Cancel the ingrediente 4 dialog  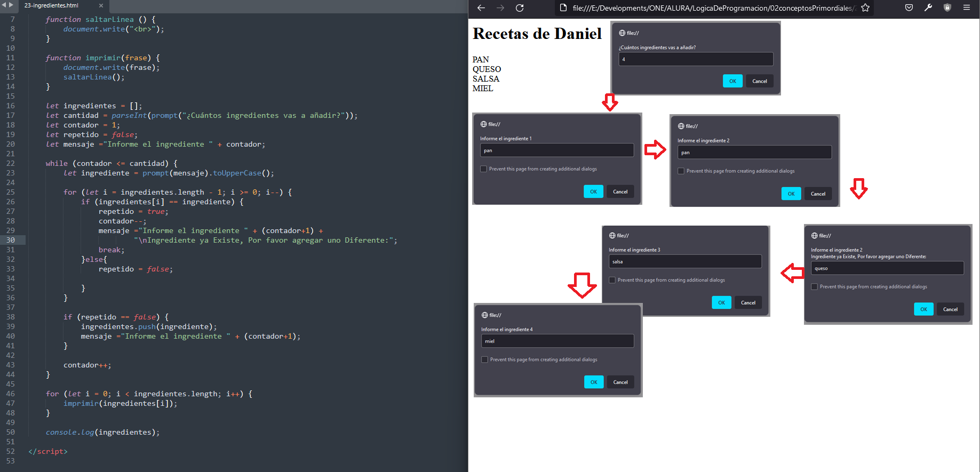coord(620,382)
